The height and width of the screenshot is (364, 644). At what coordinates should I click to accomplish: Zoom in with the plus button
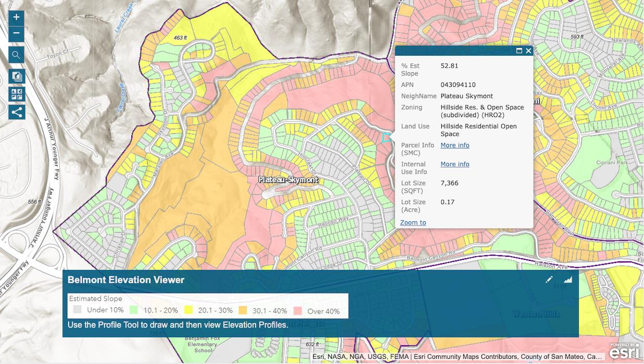17,17
